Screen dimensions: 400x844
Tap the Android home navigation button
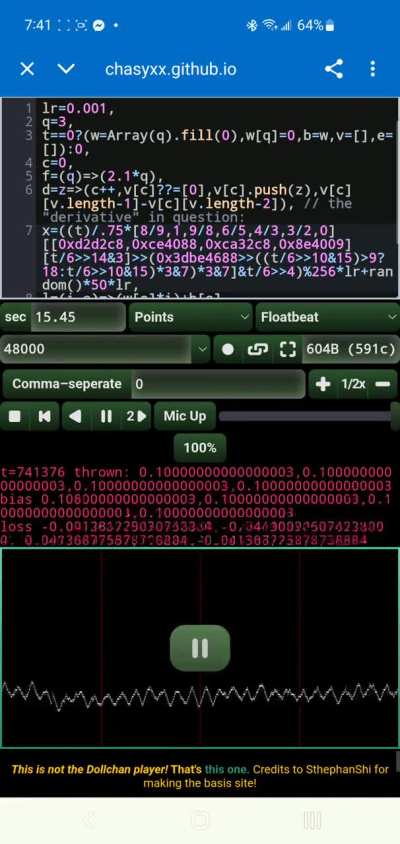(200, 820)
